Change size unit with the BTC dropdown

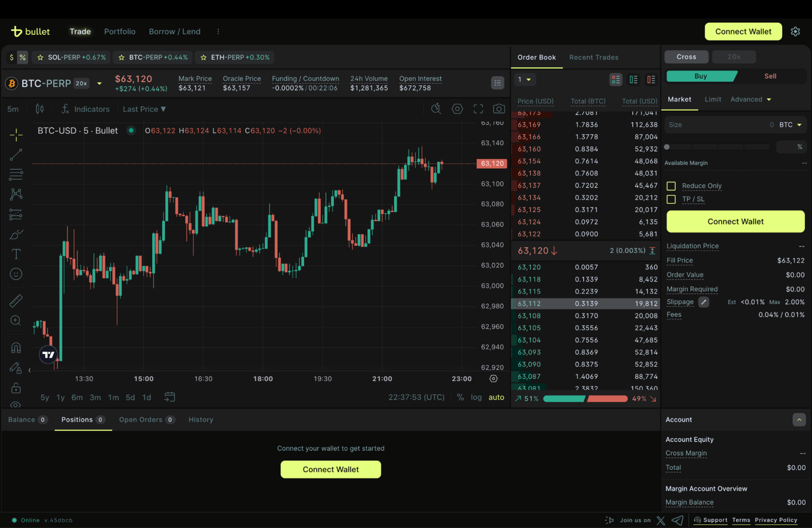(790, 125)
